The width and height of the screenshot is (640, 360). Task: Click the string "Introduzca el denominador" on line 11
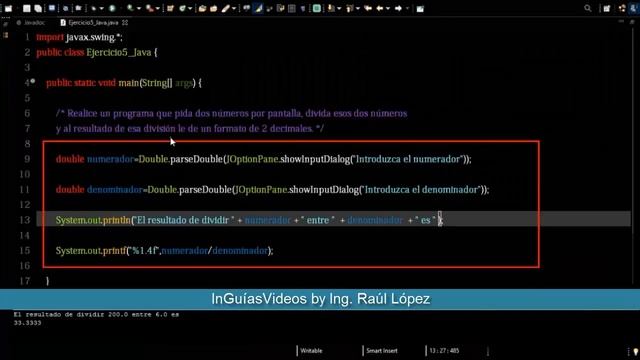422,190
